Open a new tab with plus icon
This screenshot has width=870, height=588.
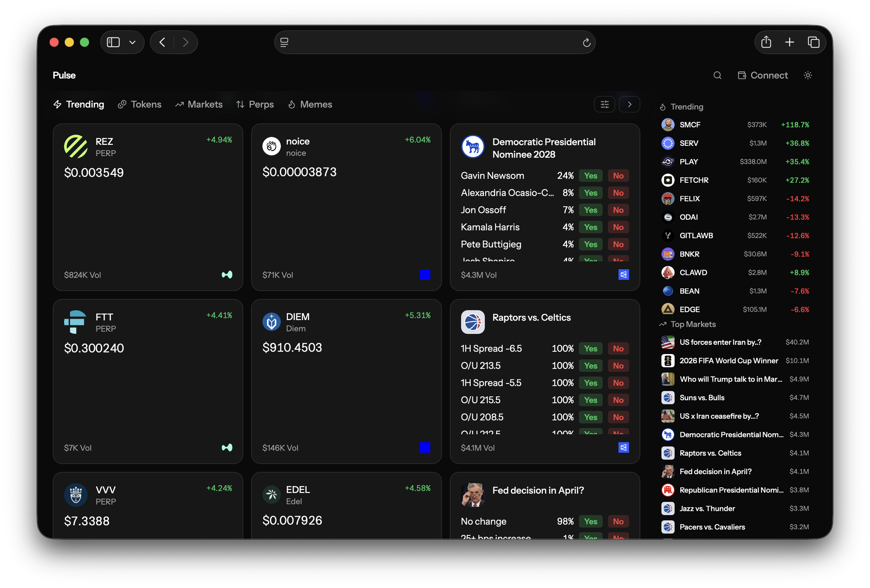(x=789, y=42)
